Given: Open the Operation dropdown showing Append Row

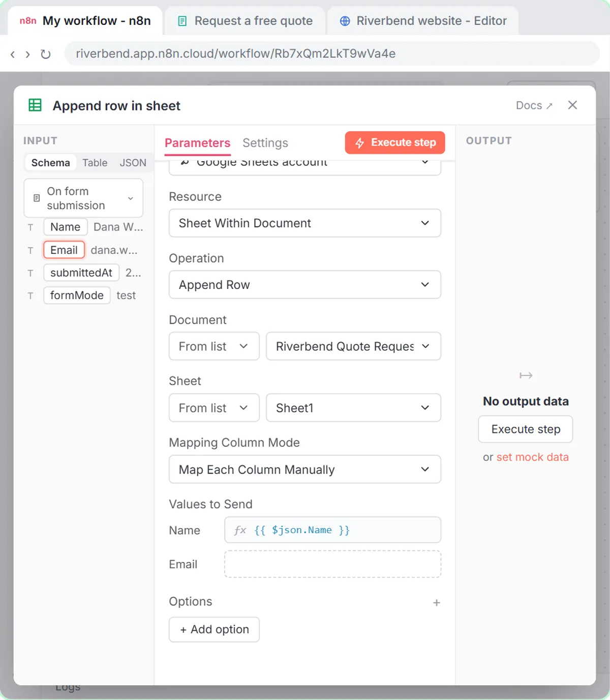Looking at the screenshot, I should click(x=305, y=284).
